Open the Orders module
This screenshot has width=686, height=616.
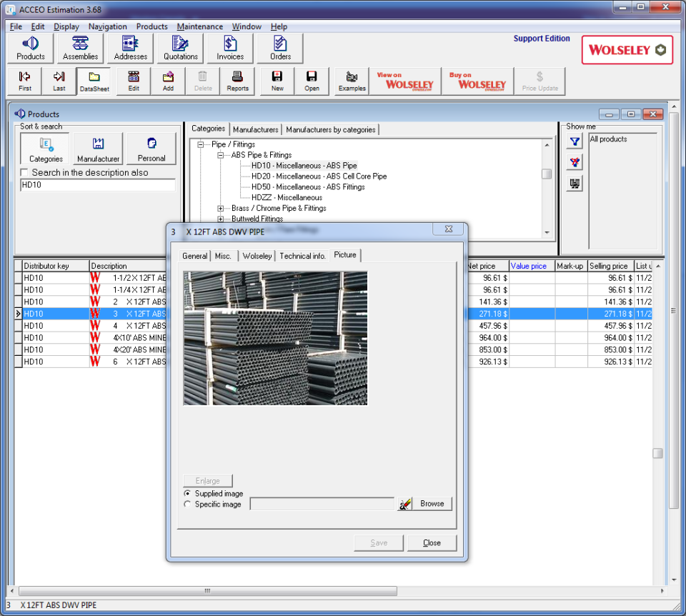tap(279, 47)
